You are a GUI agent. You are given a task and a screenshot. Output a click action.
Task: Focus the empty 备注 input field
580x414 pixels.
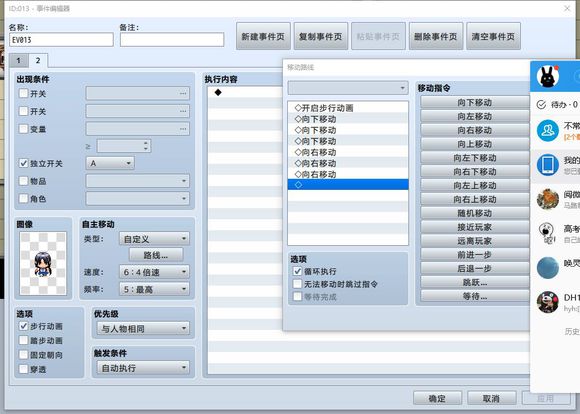(x=172, y=40)
